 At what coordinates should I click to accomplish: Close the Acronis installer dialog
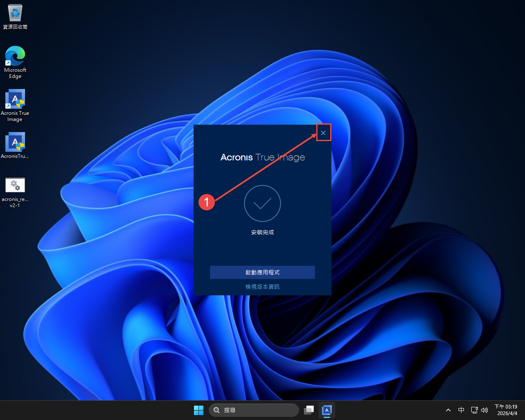click(323, 133)
